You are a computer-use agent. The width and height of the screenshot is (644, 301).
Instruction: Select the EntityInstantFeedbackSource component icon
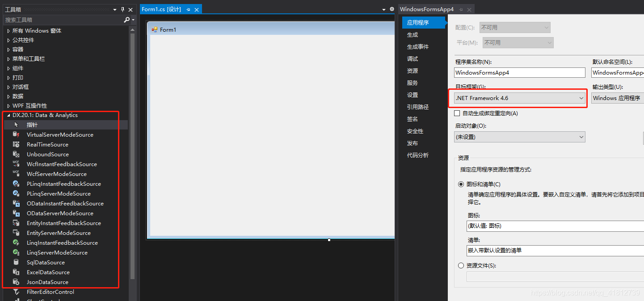16,223
